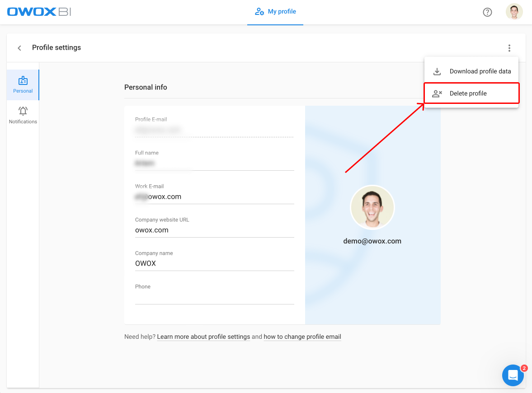Click the download icon beside Download profile data

(x=437, y=71)
